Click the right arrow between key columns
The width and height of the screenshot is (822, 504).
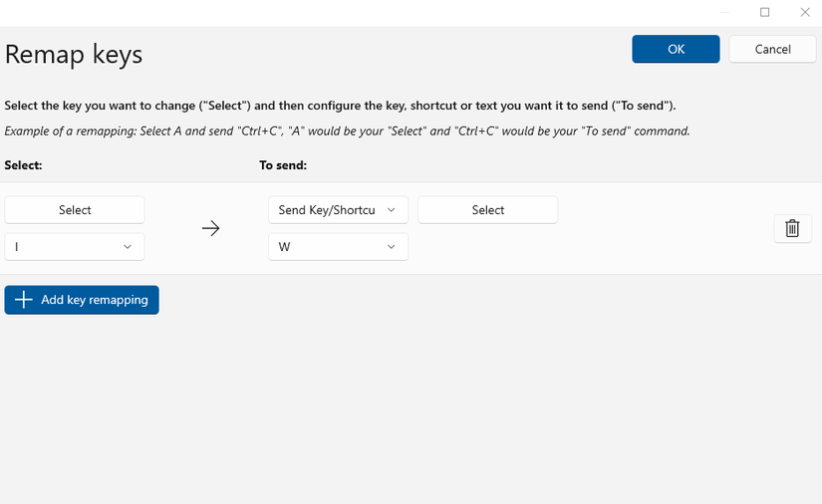click(x=210, y=229)
